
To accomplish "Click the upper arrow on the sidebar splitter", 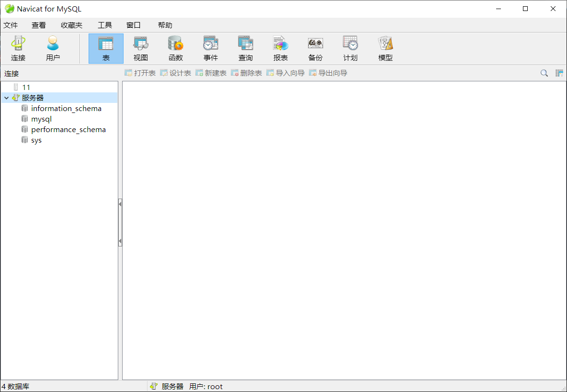I will 120,204.
